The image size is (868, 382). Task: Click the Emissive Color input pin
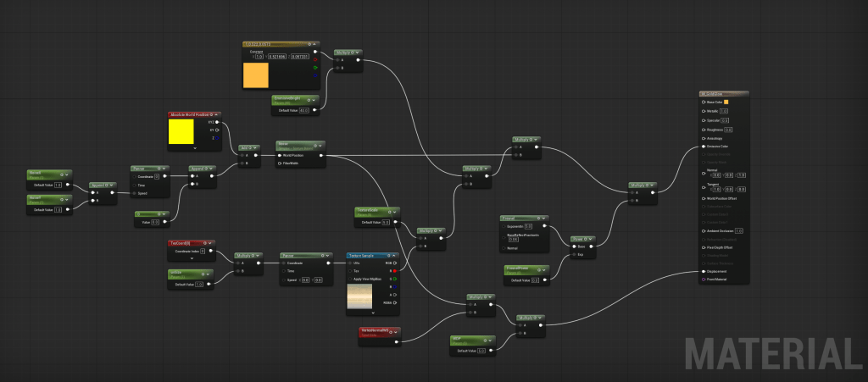point(704,147)
